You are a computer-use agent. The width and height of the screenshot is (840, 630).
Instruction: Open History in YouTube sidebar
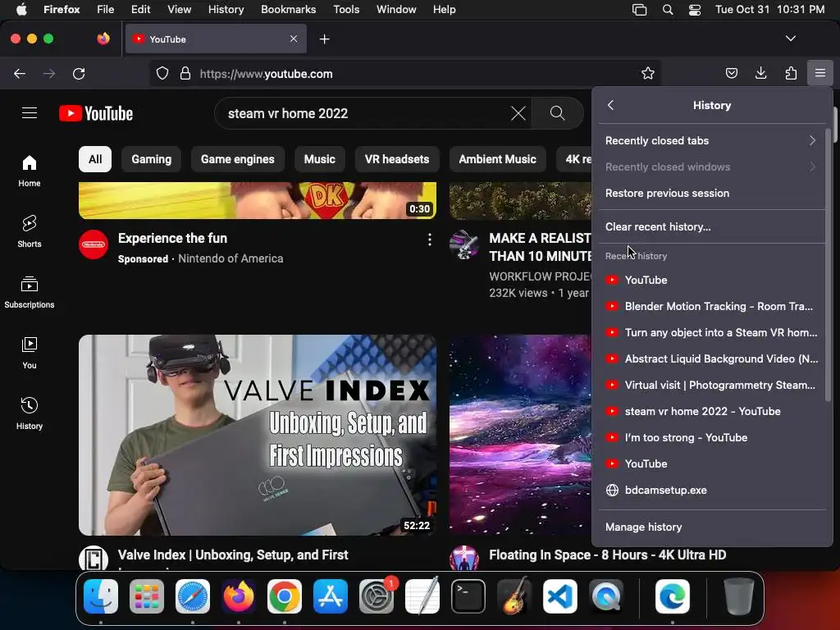[x=30, y=413]
